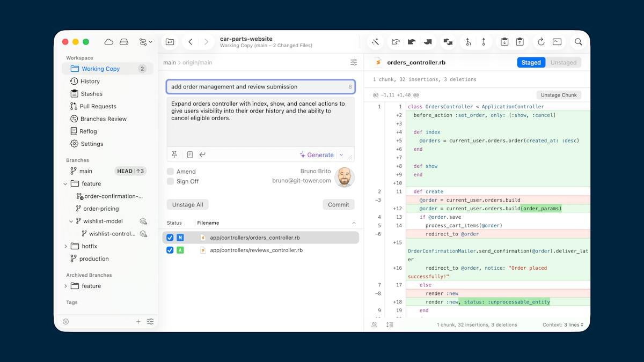
Task: Open the search magnifier icon
Action: [x=579, y=42]
